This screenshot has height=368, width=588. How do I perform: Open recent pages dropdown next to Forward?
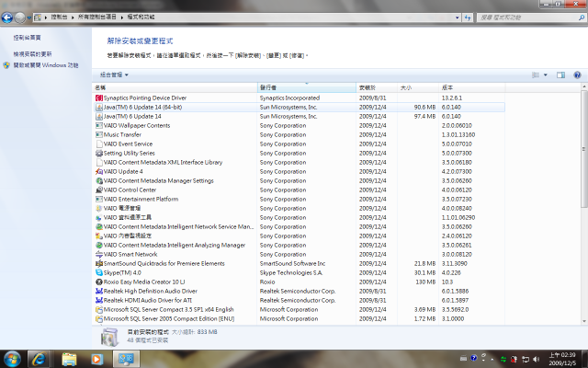[x=28, y=17]
